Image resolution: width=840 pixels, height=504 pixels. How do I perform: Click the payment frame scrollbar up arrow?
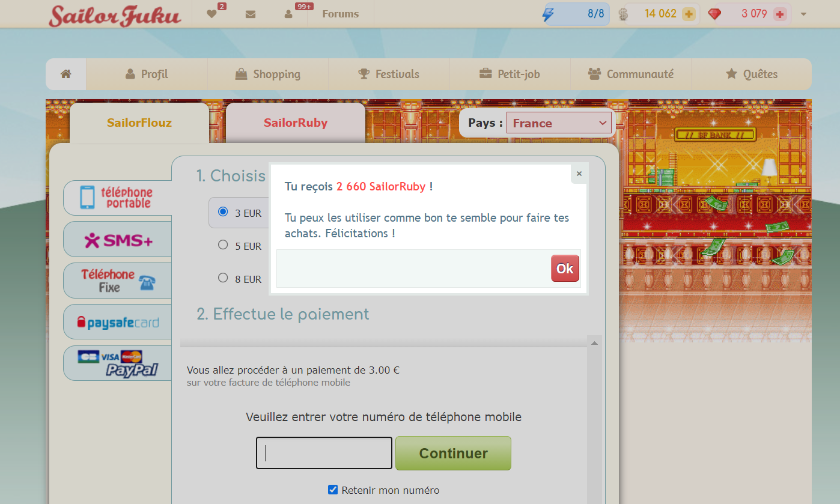click(595, 343)
